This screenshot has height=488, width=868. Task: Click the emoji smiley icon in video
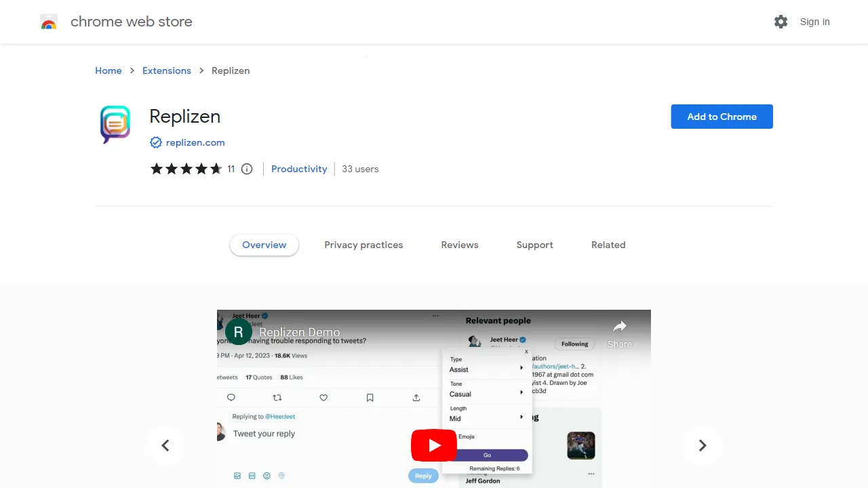pos(267,476)
